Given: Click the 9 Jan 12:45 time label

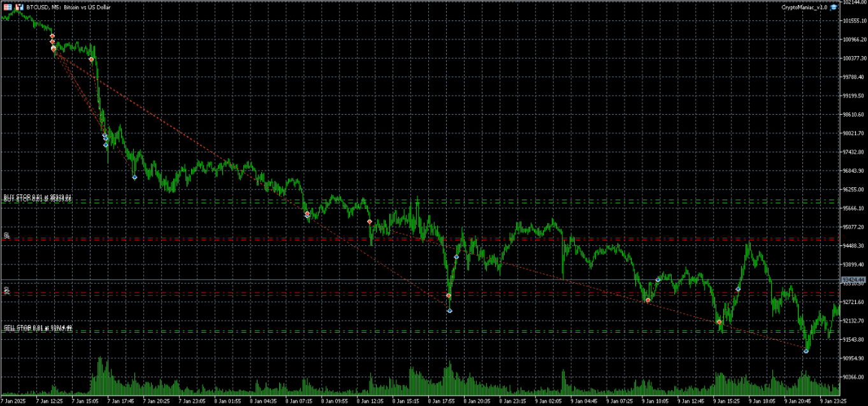Looking at the screenshot, I should click(691, 402).
